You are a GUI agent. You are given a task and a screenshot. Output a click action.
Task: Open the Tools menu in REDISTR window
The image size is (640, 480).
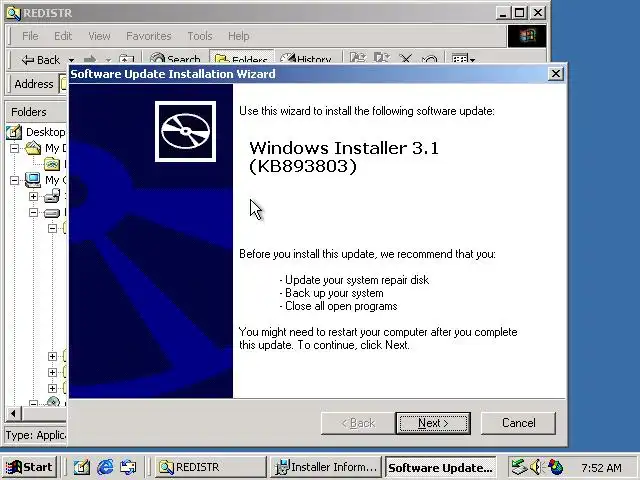point(200,36)
